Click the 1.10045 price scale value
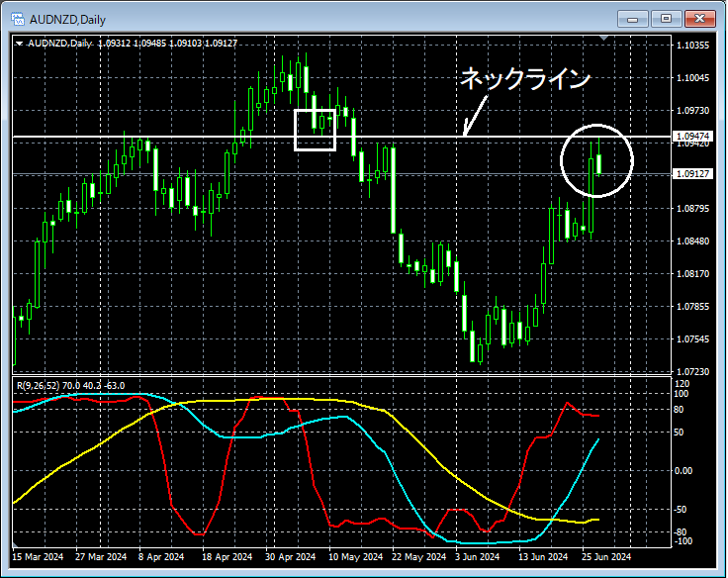Viewport: 728px width, 578px height. [x=692, y=77]
